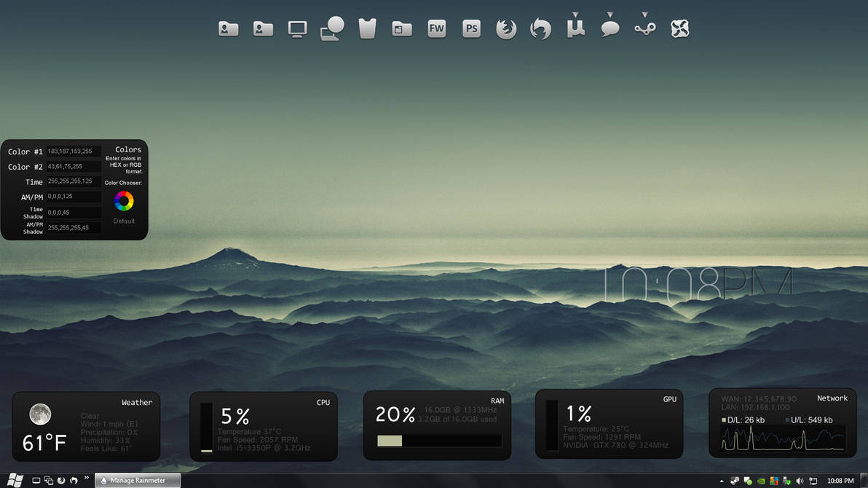This screenshot has width=868, height=488.
Task: Click Default in the Colors widget
Action: click(x=124, y=221)
